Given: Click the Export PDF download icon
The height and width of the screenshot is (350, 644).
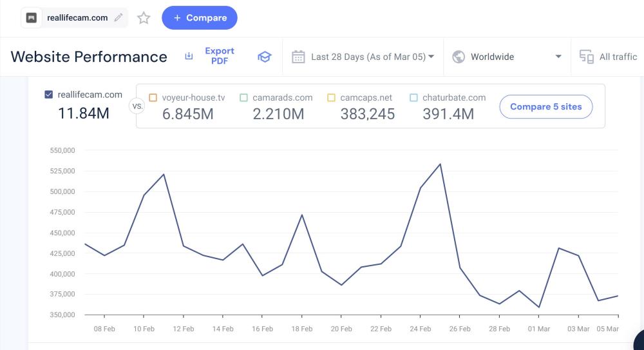Looking at the screenshot, I should click(x=189, y=57).
